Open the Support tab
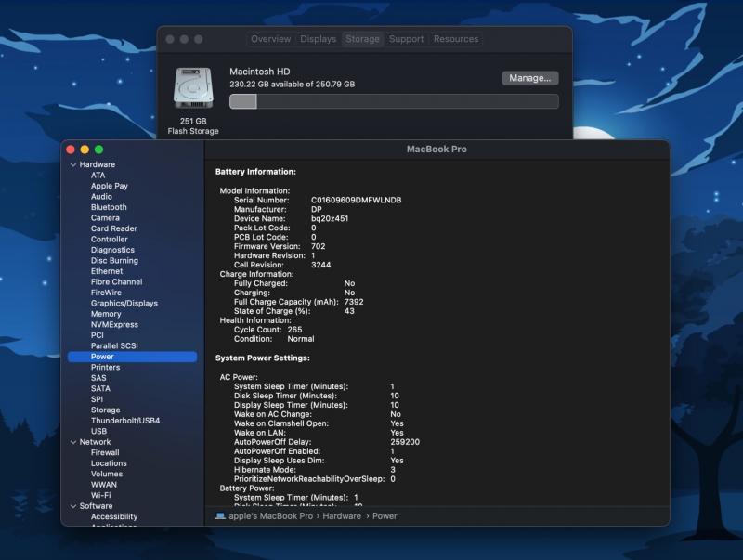Viewport: 743px width, 560px height. pos(406,39)
